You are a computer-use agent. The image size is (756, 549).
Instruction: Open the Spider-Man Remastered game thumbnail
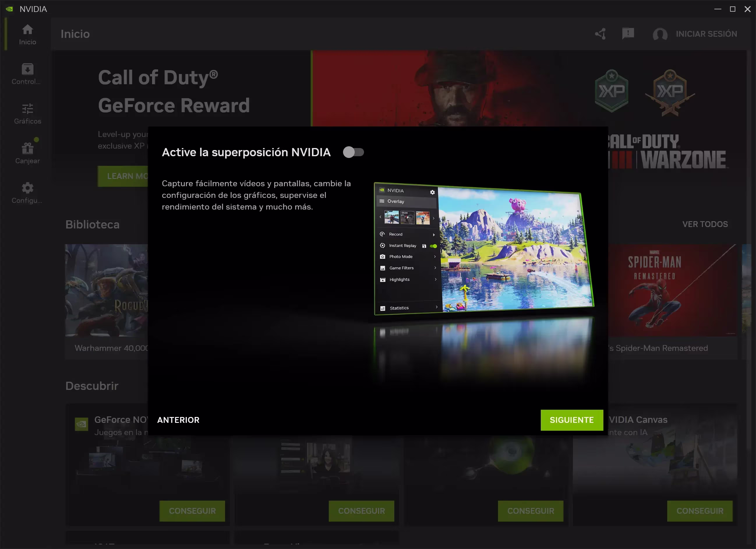coord(673,290)
